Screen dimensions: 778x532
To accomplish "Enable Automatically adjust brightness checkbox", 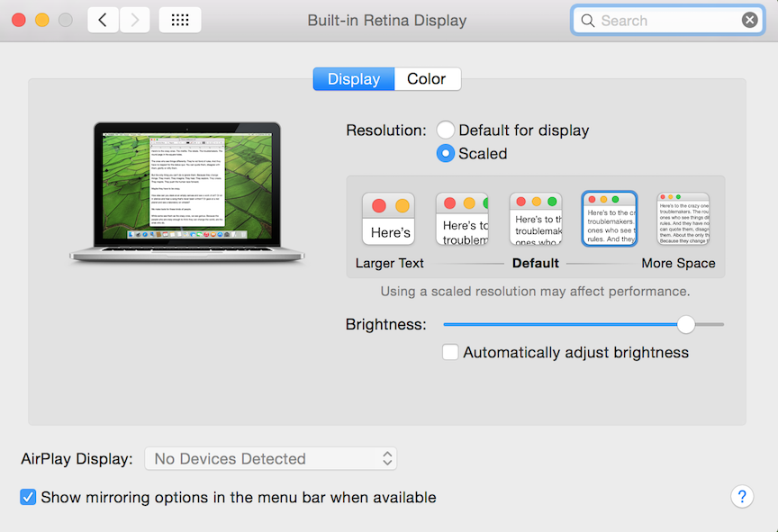I will click(x=450, y=353).
